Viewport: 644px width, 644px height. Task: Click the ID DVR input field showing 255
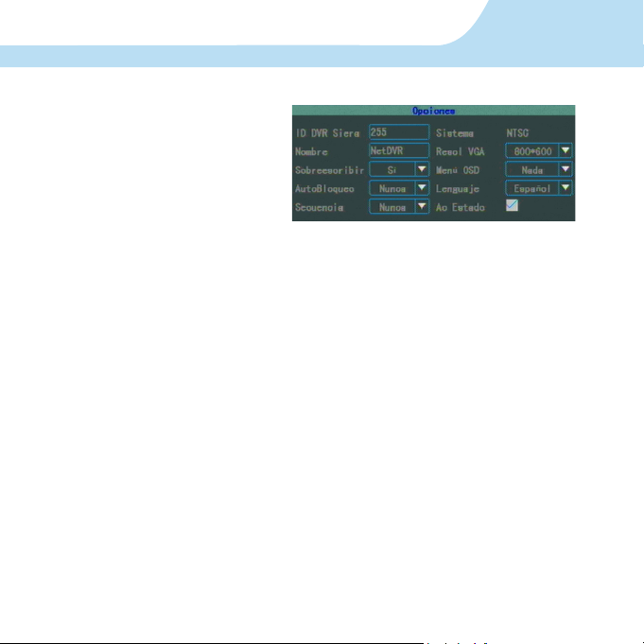point(399,132)
